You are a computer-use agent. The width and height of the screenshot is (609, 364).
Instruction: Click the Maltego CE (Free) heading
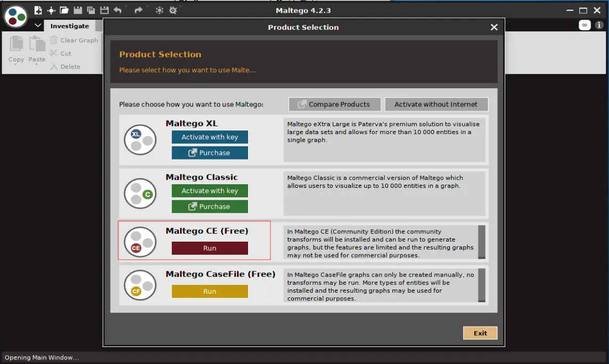pos(207,231)
